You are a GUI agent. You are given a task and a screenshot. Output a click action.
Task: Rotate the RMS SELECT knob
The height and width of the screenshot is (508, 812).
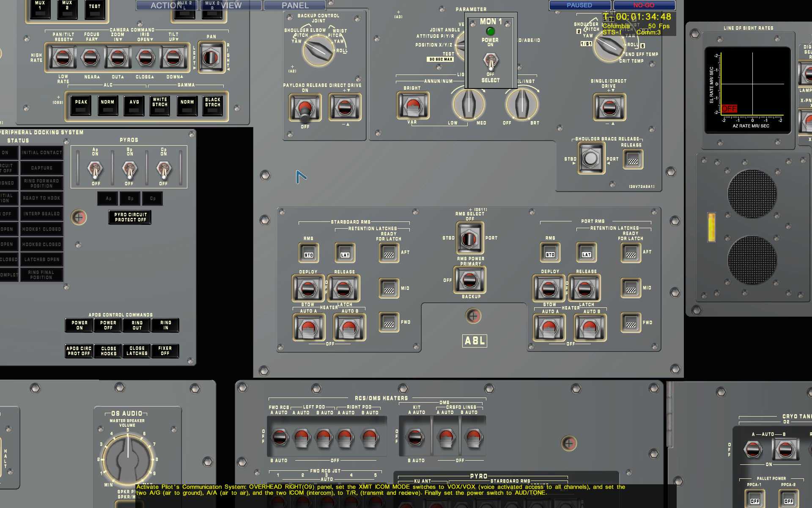pyautogui.click(x=469, y=239)
